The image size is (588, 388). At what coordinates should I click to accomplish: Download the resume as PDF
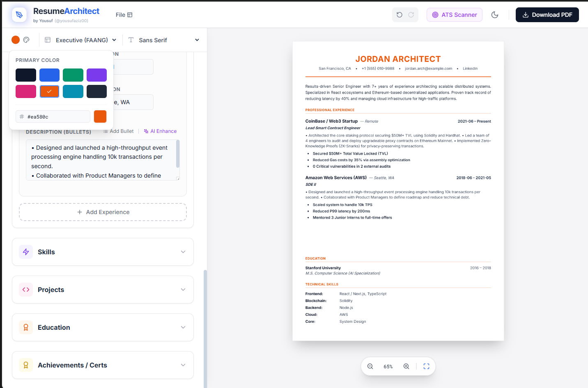point(547,14)
